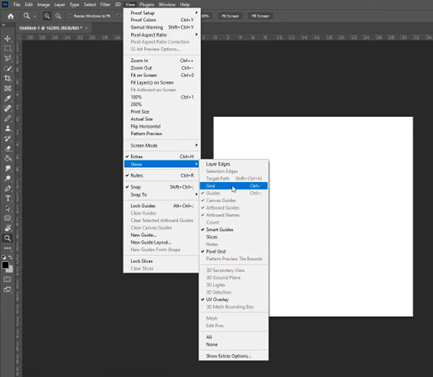Screen dimensions: 433x377
Task: Open the Filter menu
Action: [x=105, y=5]
